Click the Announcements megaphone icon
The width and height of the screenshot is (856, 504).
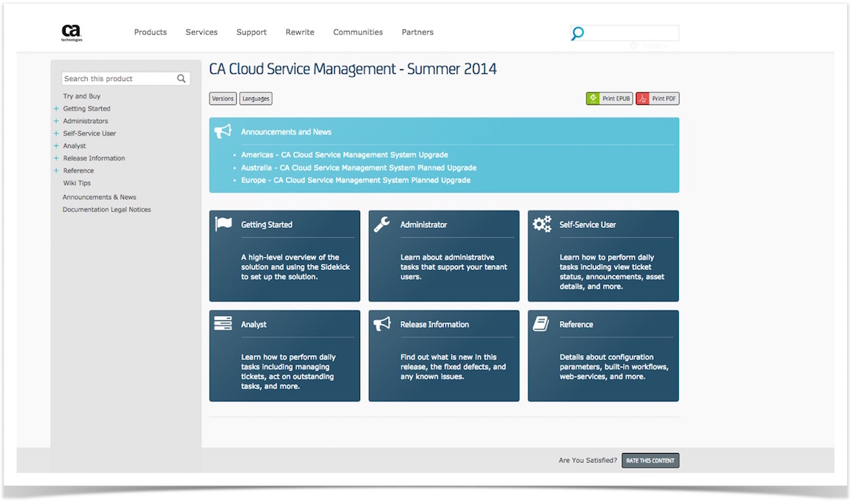point(223,131)
